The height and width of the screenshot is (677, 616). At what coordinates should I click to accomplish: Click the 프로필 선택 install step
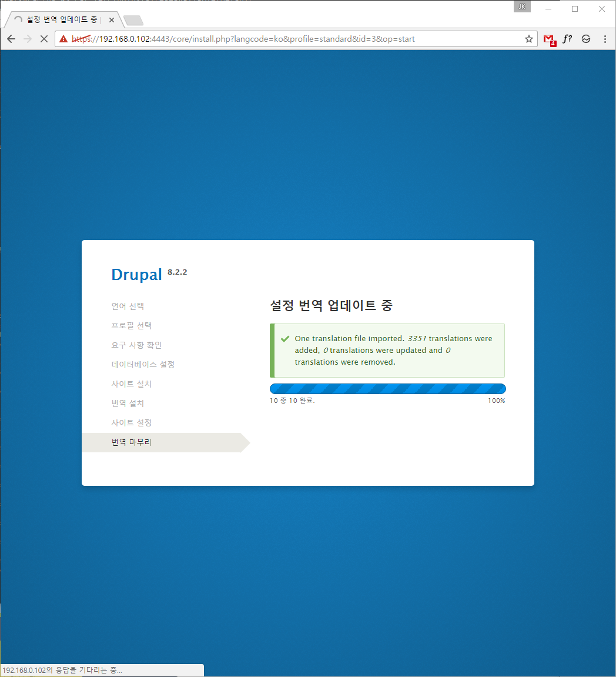coord(132,325)
